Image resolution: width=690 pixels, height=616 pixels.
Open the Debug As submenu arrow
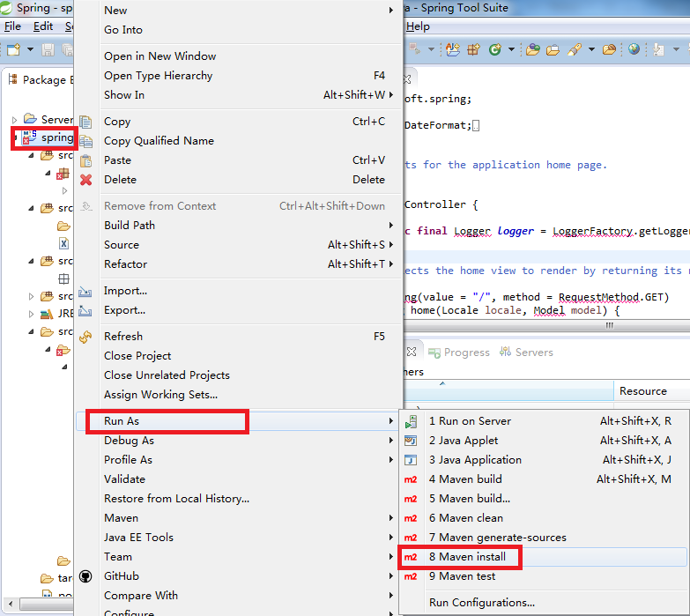(x=390, y=441)
